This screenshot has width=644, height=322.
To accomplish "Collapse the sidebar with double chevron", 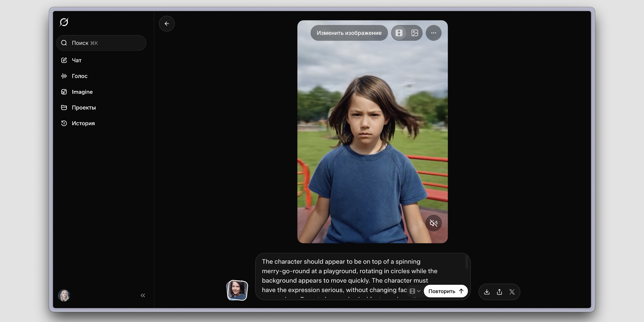I will [x=143, y=295].
